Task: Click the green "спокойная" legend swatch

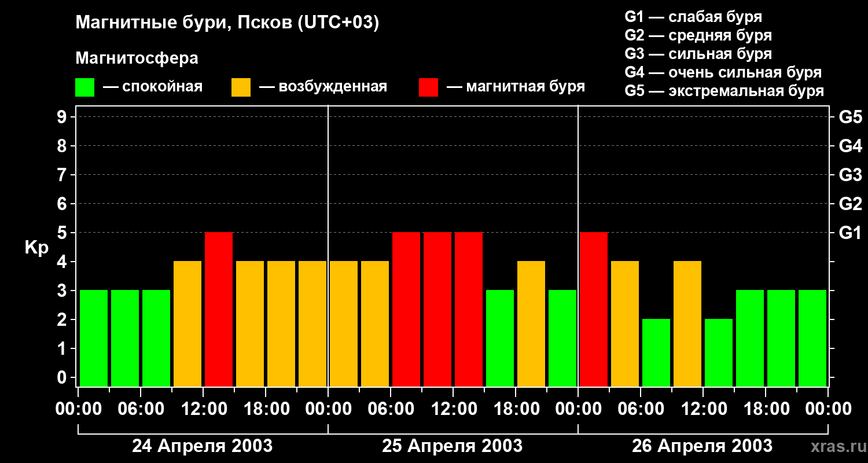Action: click(84, 87)
